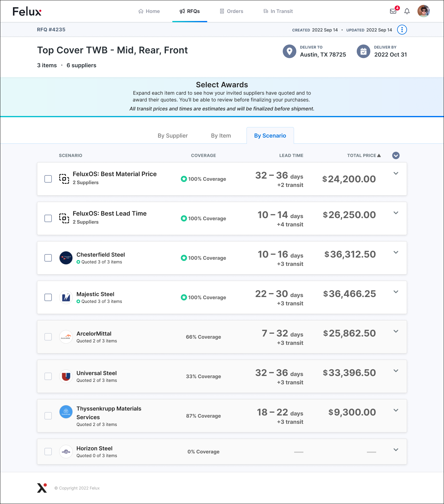The width and height of the screenshot is (444, 504).
Task: Open notifications bell icon
Action: point(407,11)
